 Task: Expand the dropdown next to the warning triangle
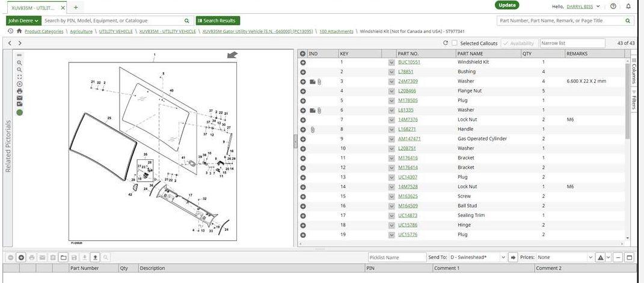click(x=609, y=258)
